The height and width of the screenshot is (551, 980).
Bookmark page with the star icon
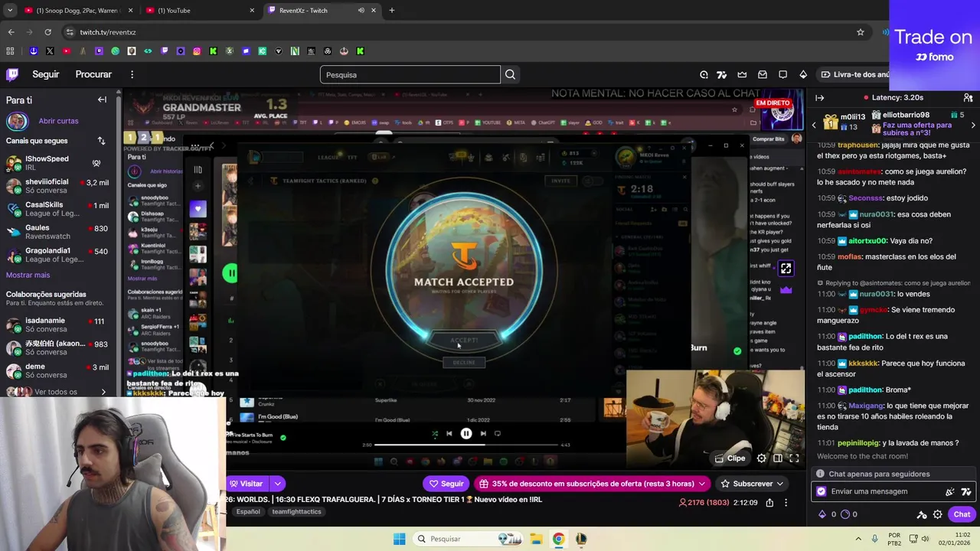pos(861,32)
